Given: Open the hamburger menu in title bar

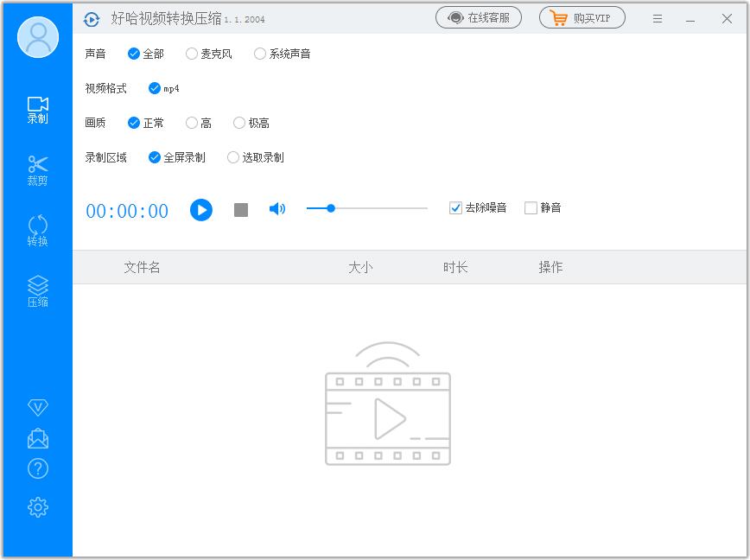Looking at the screenshot, I should (x=658, y=18).
